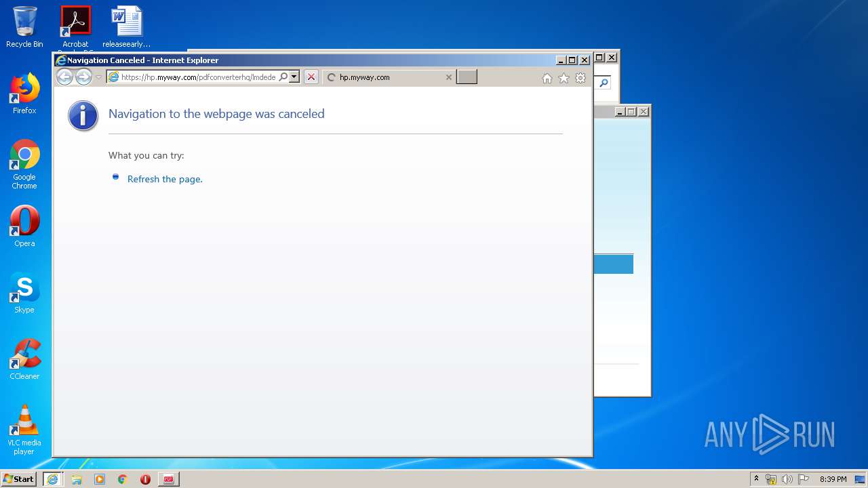Click the Internet Explorer Forward button
The height and width of the screenshot is (488, 868).
pyautogui.click(x=83, y=77)
